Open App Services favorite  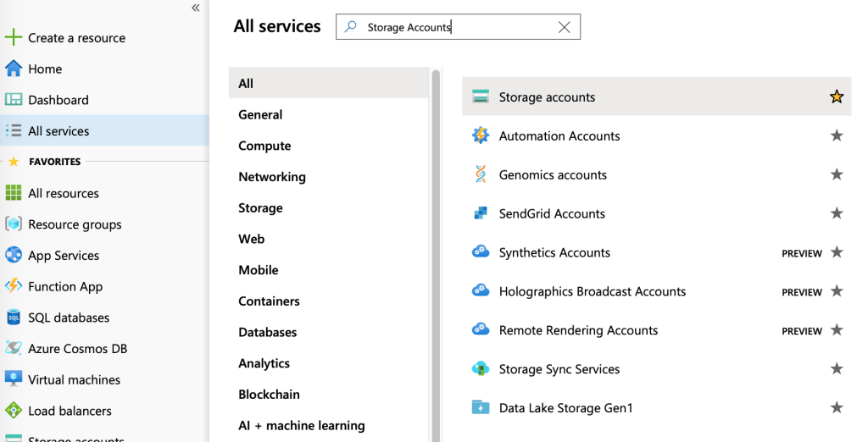(64, 255)
